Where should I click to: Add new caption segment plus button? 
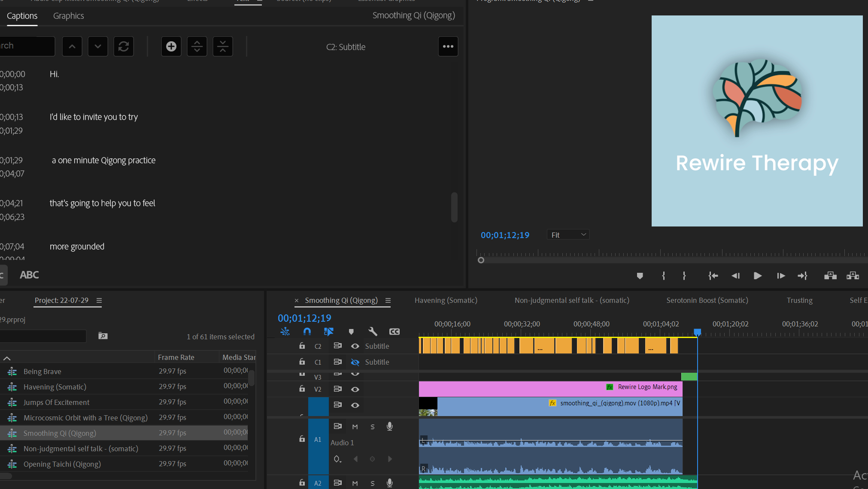(171, 46)
